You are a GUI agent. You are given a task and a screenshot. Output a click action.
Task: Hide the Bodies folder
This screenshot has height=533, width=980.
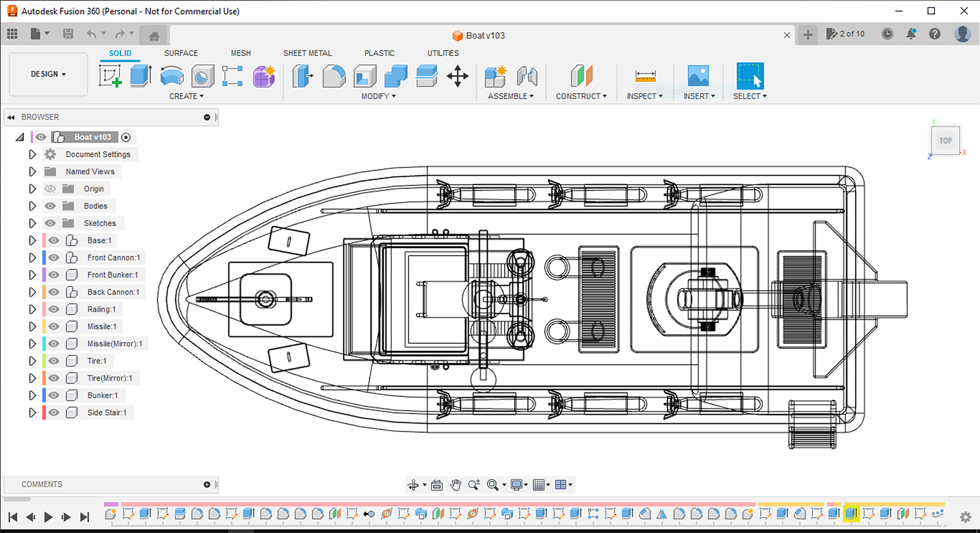tap(50, 206)
